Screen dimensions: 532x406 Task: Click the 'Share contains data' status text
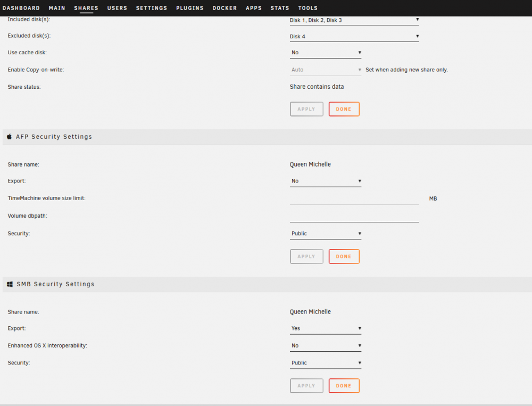pyautogui.click(x=317, y=87)
